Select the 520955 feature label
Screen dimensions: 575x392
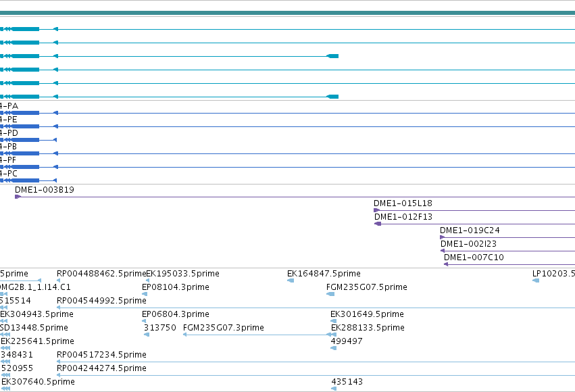tap(18, 368)
